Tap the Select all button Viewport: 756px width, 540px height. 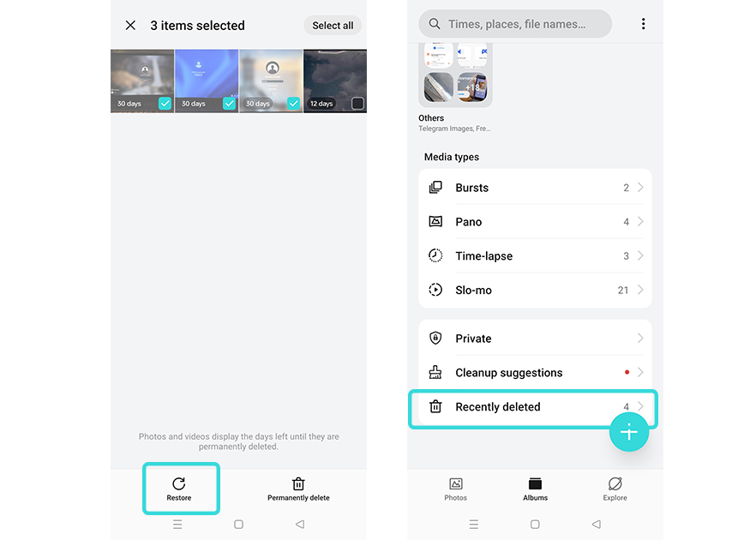[333, 26]
